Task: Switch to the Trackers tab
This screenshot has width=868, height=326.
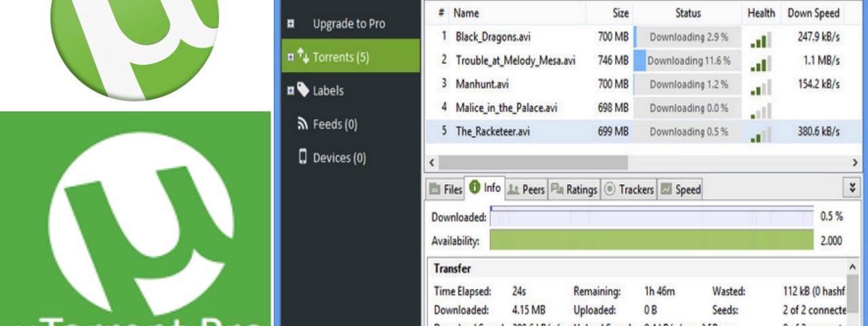Action: [x=629, y=189]
